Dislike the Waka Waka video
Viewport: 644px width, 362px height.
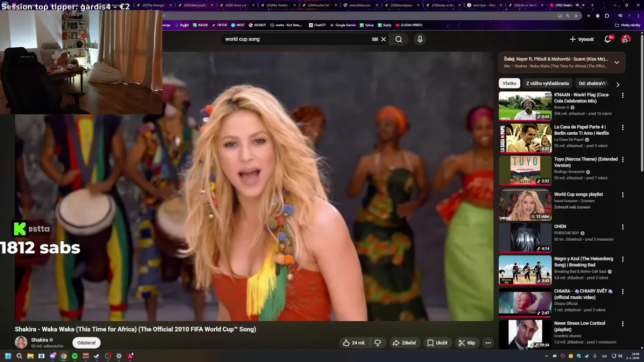point(378,343)
